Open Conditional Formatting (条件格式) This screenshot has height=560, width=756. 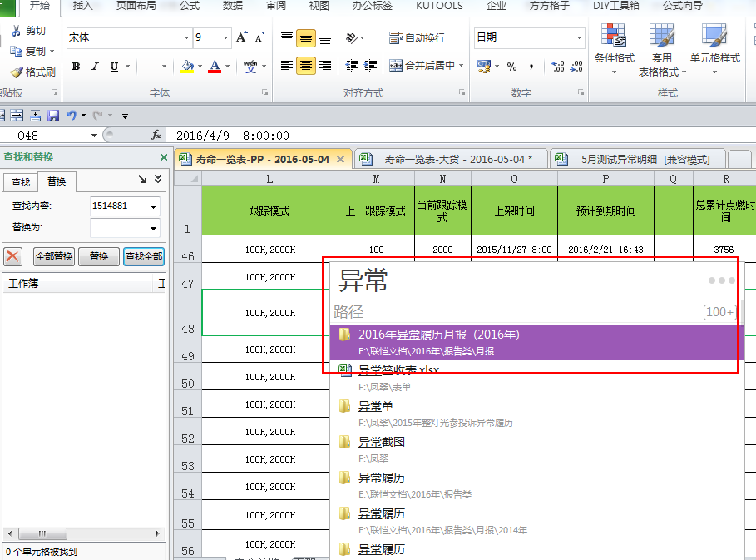tap(614, 49)
